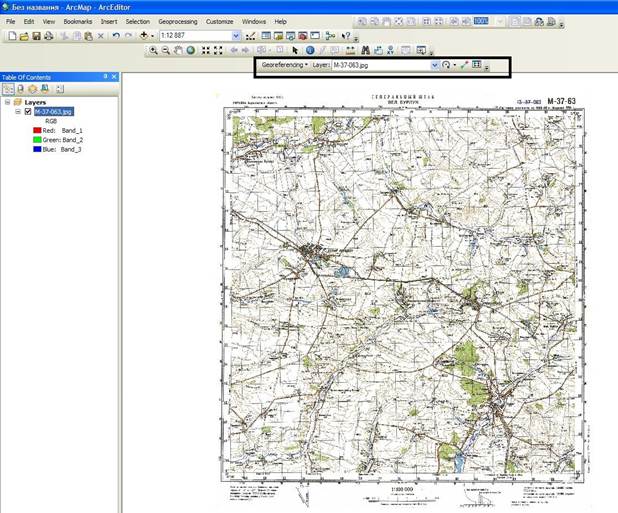The height and width of the screenshot is (513, 618).
Task: Open the georeferencing Layer dropdown list
Action: click(435, 65)
